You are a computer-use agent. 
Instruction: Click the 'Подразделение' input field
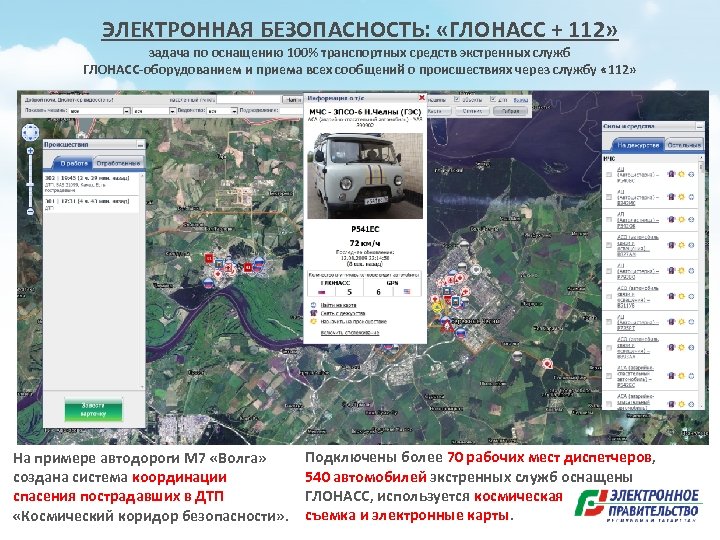292,111
